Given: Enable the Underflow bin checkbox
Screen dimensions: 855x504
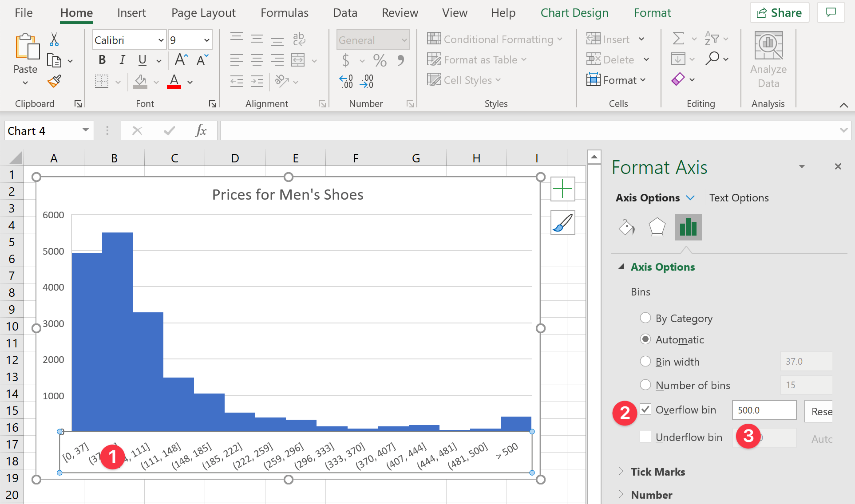Looking at the screenshot, I should point(645,437).
